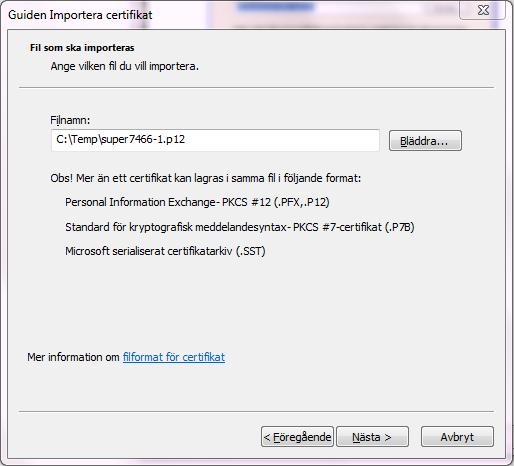Focus the Filnamn file path input field
Viewport: 514px width, 466px height.
click(x=215, y=140)
